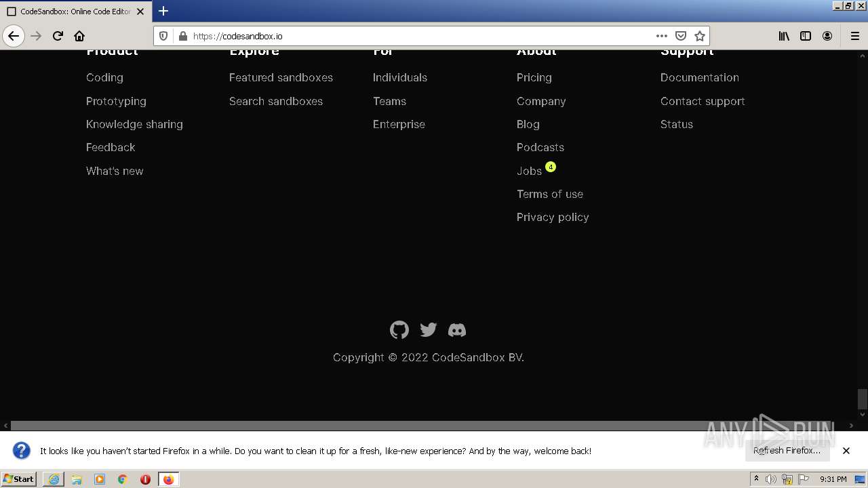Select the CodeSandbox browser tab
Viewport: 868px width, 488px height.
[75, 12]
